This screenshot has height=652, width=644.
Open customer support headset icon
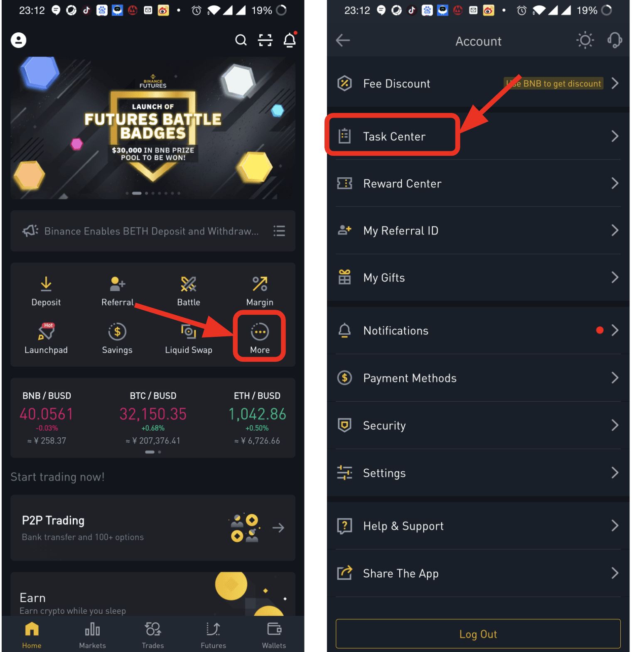tap(615, 40)
